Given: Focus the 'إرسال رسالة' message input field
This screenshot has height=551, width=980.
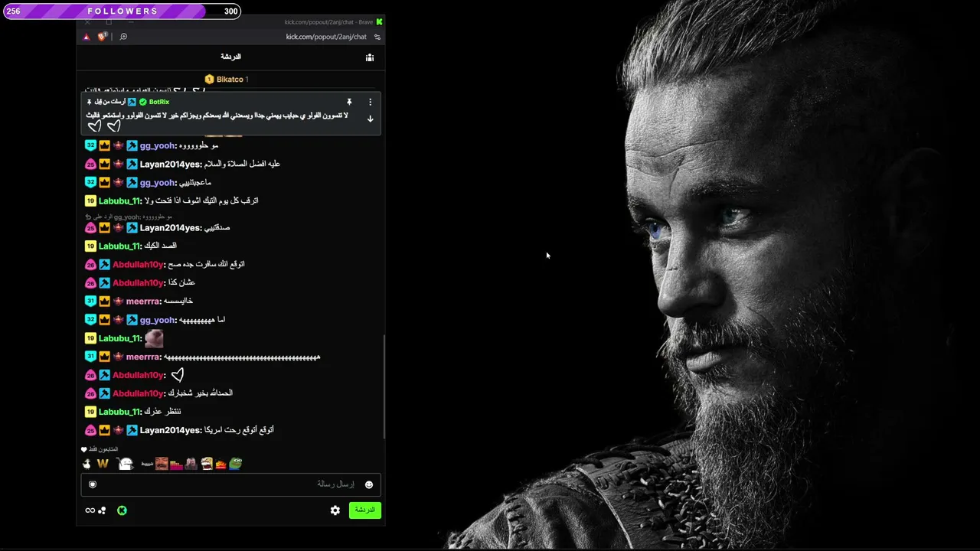Looking at the screenshot, I should click(230, 484).
